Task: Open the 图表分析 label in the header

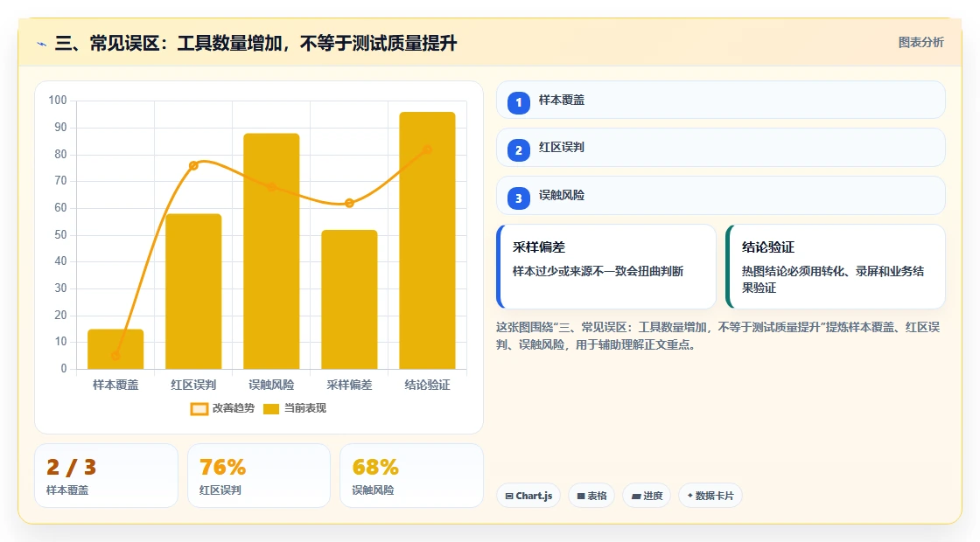Action: click(920, 43)
